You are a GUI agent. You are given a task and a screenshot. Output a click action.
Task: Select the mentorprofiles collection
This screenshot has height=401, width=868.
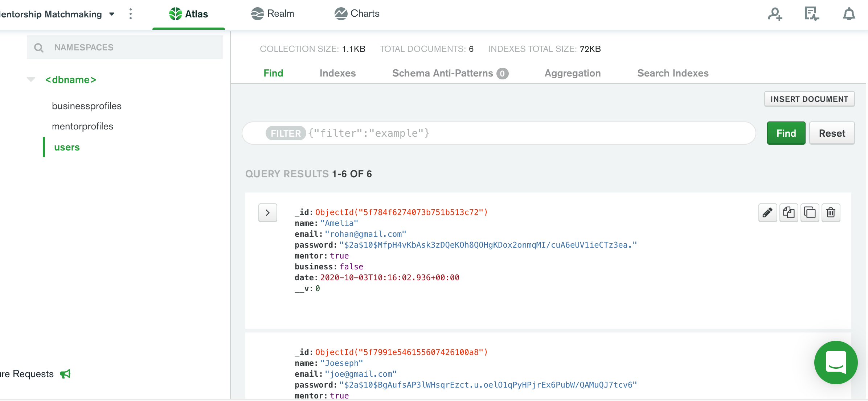[x=82, y=126]
